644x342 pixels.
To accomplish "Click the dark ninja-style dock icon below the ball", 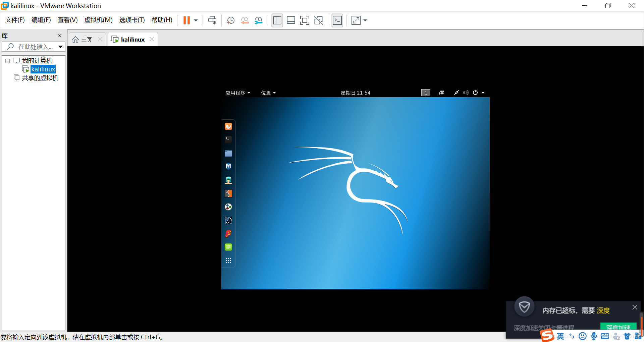I will (228, 220).
